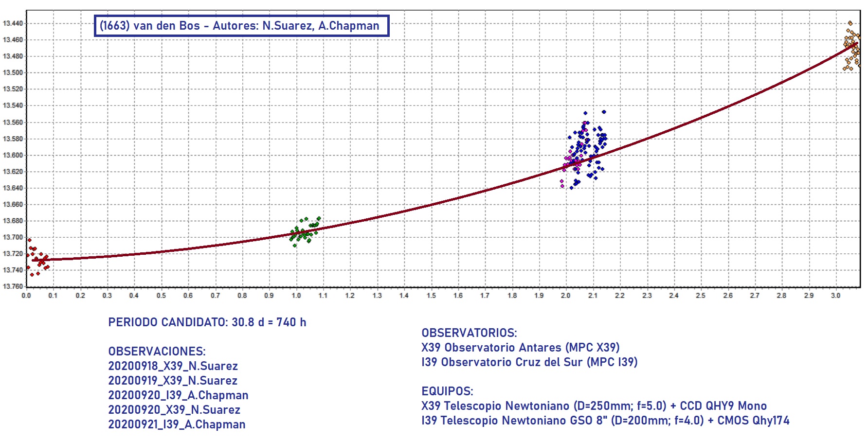Select observation 20200918_X39_N.Suarez
Screen dimensions: 868x441
(173, 366)
